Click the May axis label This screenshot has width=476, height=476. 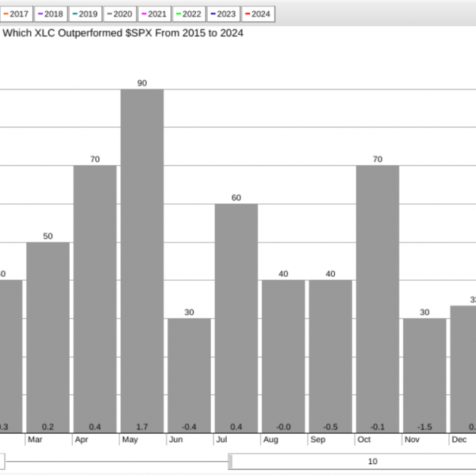[x=130, y=440]
